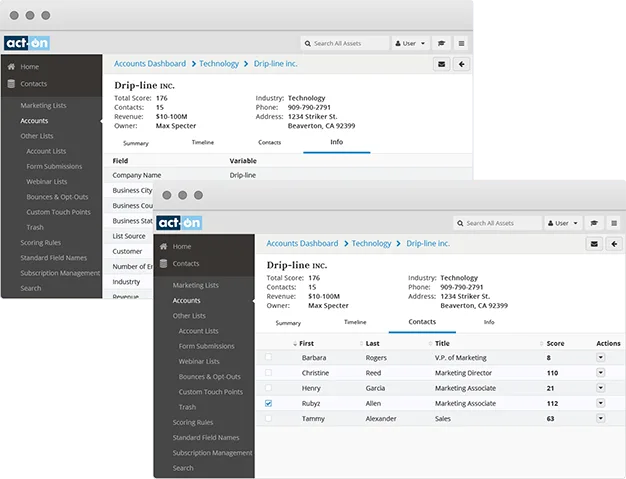
Task: Click the back arrow icon in the front window
Action: pos(614,244)
